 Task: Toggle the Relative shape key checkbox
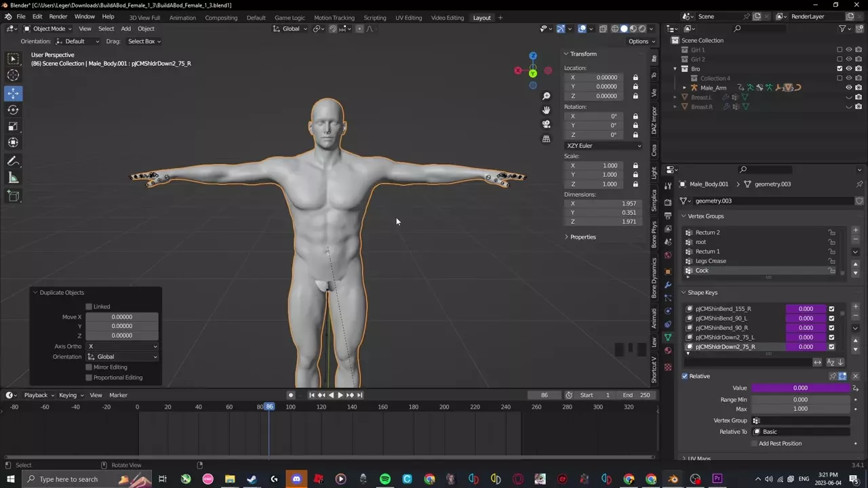coord(685,376)
